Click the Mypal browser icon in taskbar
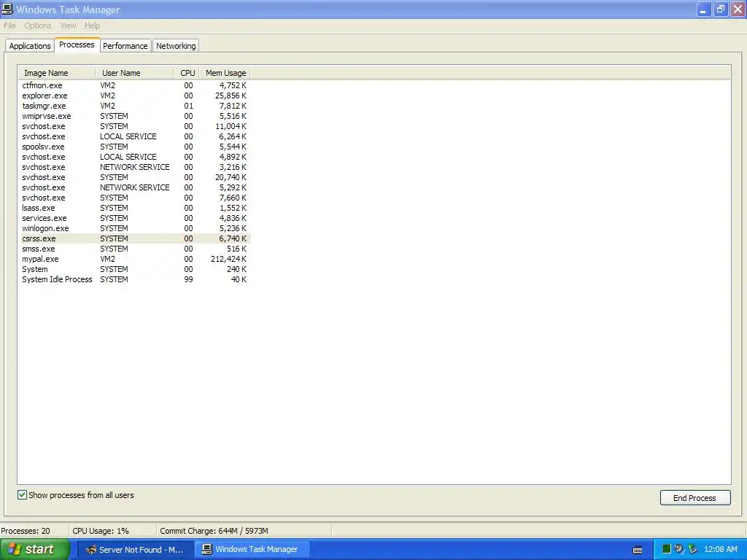 coord(91,550)
